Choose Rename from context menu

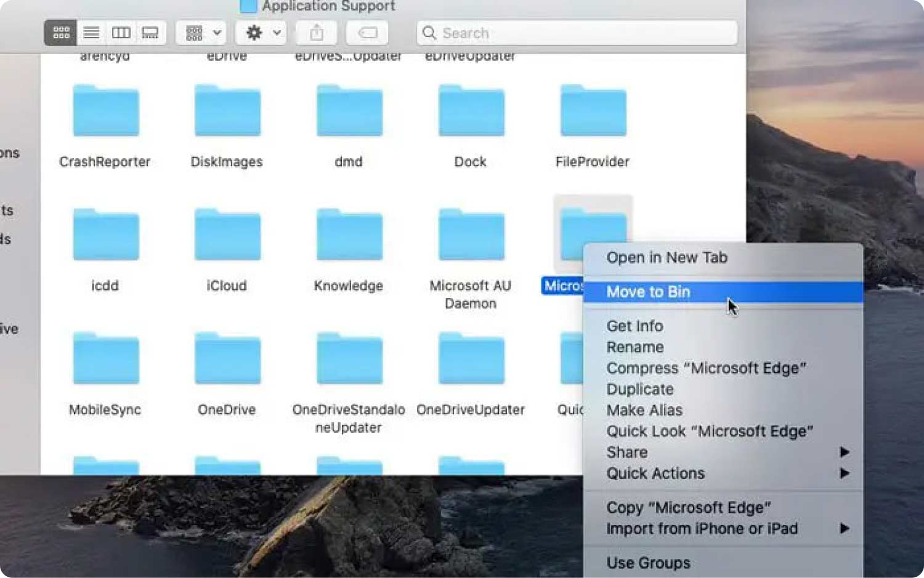(x=723, y=347)
